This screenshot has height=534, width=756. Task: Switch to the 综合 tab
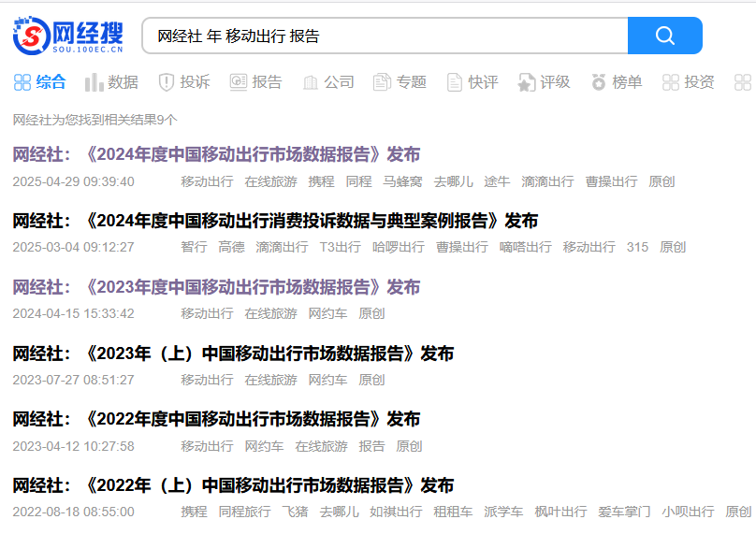(x=51, y=82)
